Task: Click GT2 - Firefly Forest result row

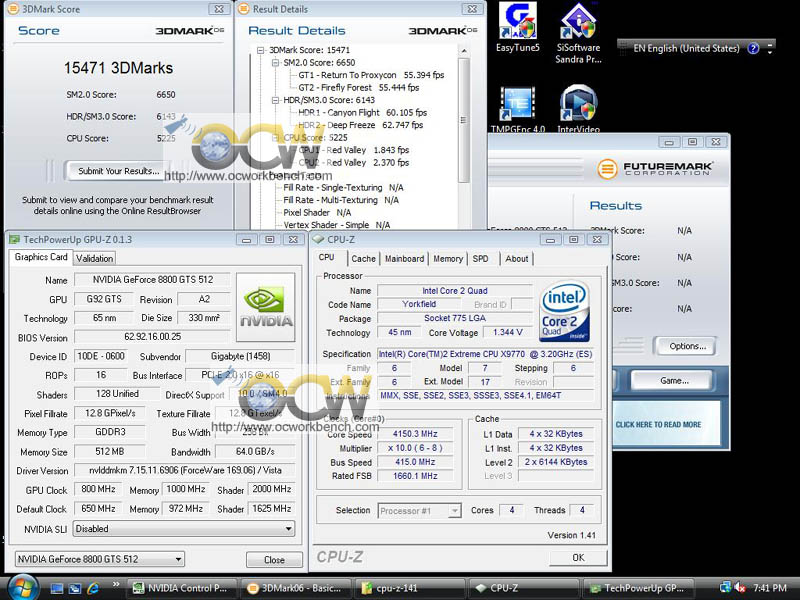Action: point(359,88)
